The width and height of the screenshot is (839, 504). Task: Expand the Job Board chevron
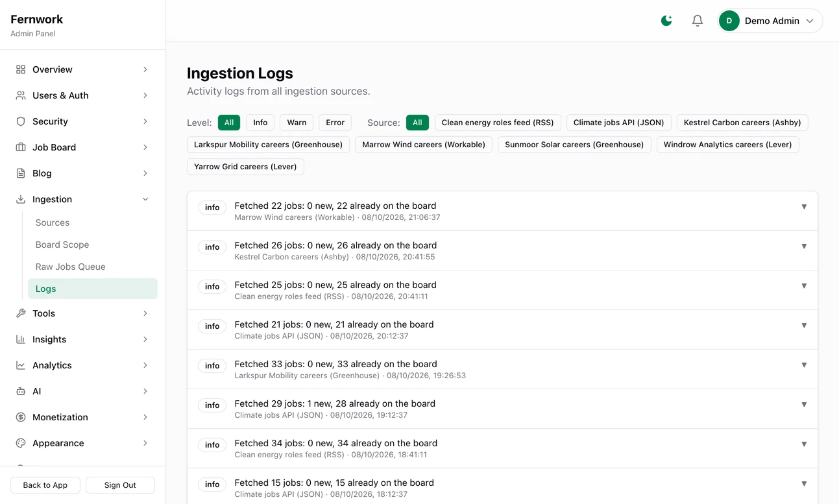coord(145,147)
